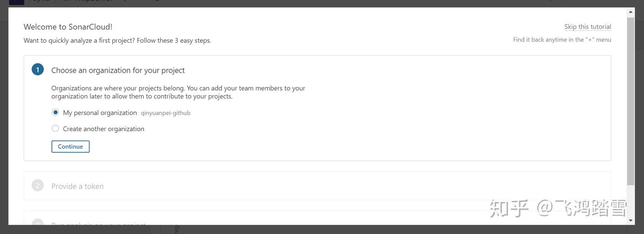Click Skip this tutorial link
644x234 pixels.
pyautogui.click(x=588, y=27)
